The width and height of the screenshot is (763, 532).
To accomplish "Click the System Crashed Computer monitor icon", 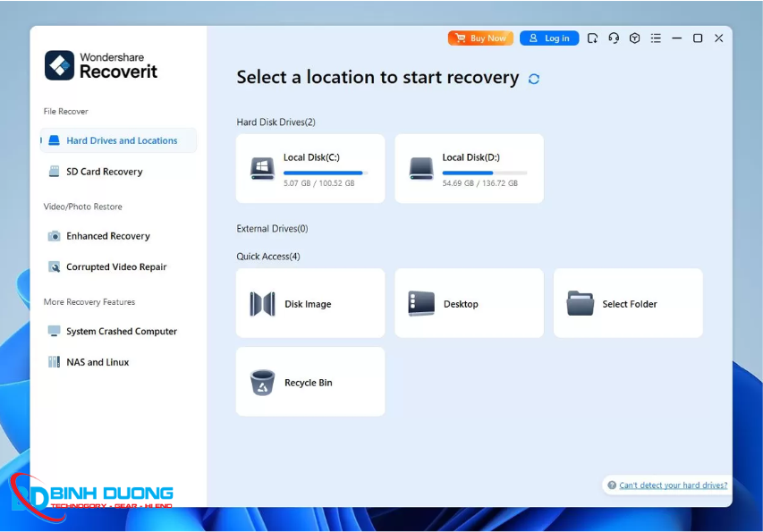I will (54, 331).
